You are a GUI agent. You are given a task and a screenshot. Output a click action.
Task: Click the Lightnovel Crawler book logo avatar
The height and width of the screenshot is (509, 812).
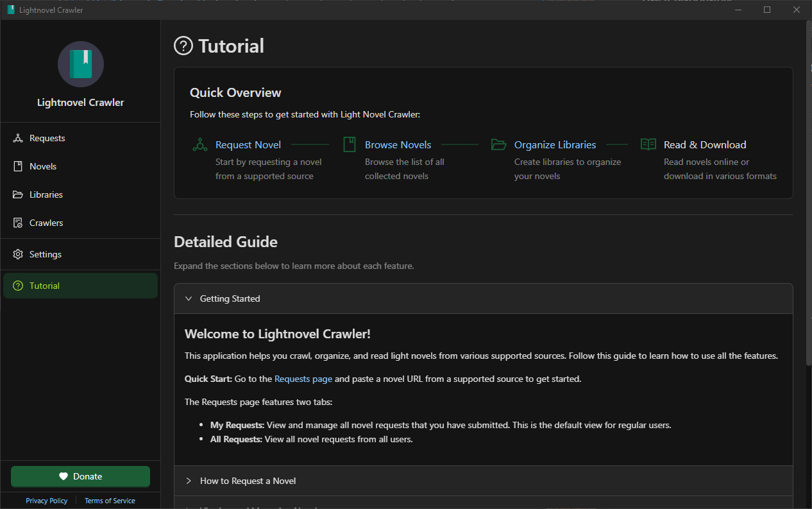coord(81,64)
